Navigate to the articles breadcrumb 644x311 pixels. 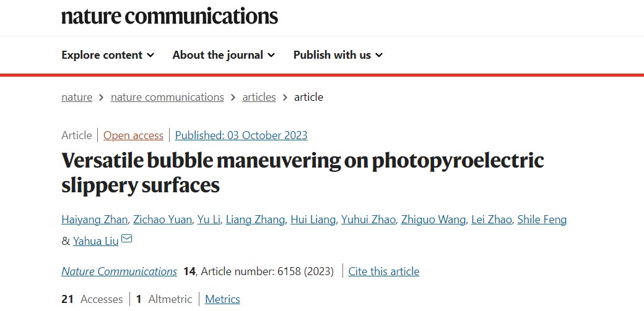coord(259,97)
